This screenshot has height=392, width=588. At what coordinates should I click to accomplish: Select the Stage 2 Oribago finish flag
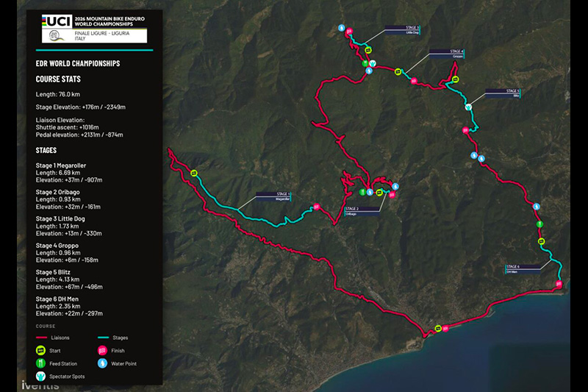coord(392,194)
